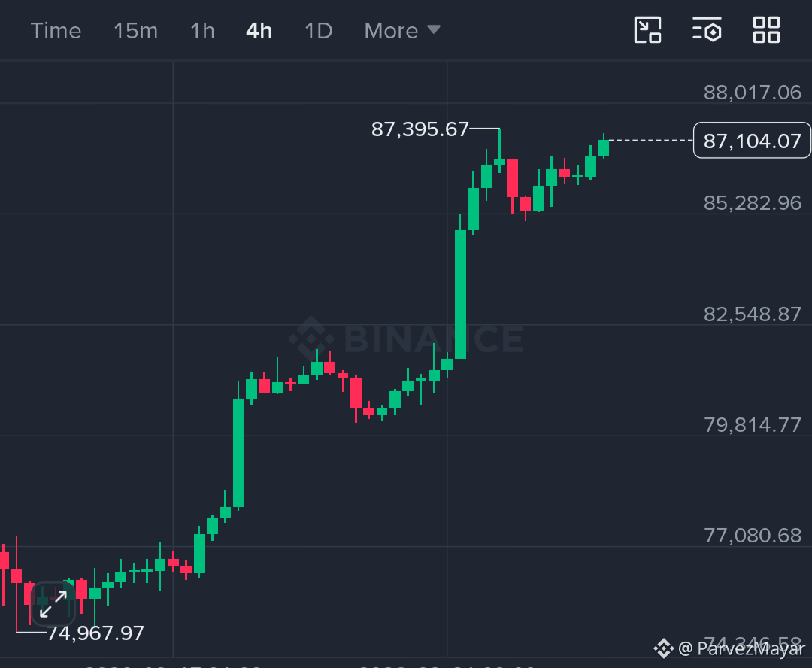Screen dimensions: 812x668
Task: Click the low price marker 74,967.97
Action: [95, 633]
